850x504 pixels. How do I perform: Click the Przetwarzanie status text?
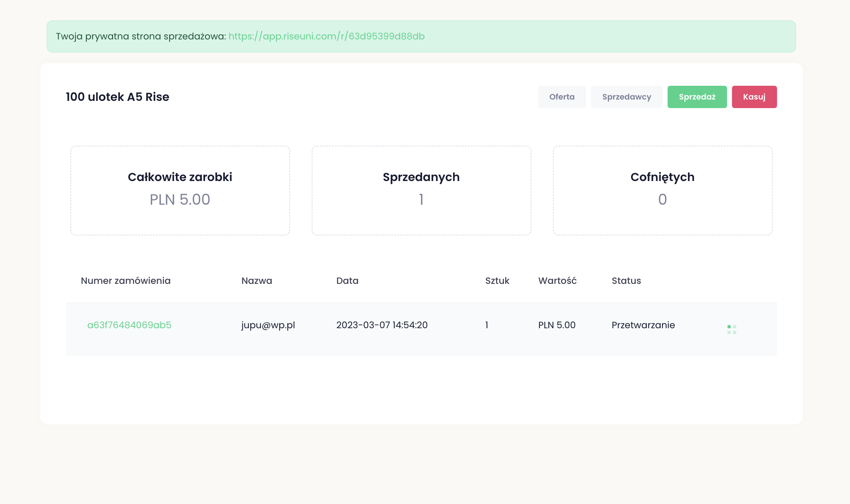click(643, 325)
